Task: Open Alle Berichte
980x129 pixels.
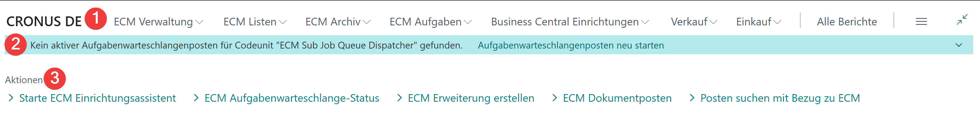Action: click(x=847, y=22)
